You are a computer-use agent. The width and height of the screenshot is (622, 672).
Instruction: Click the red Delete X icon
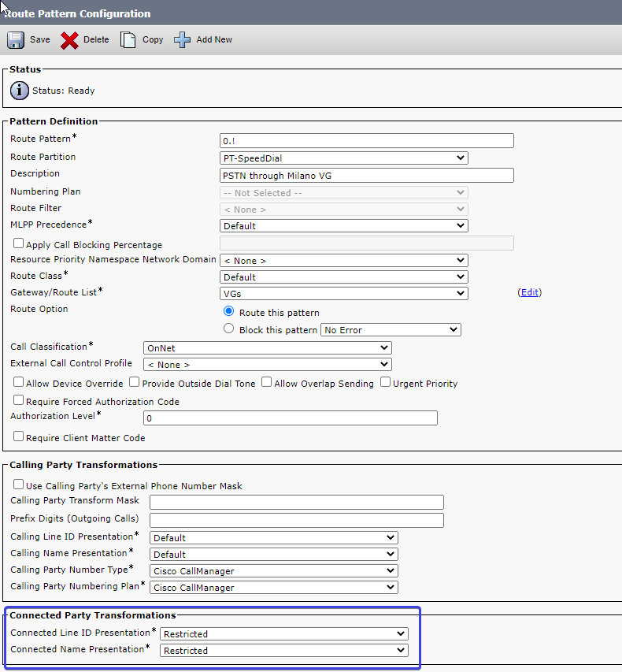coord(69,40)
